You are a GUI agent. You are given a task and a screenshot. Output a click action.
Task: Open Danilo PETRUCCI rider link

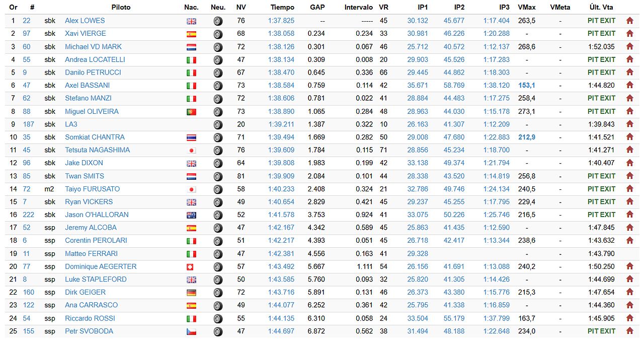click(94, 73)
